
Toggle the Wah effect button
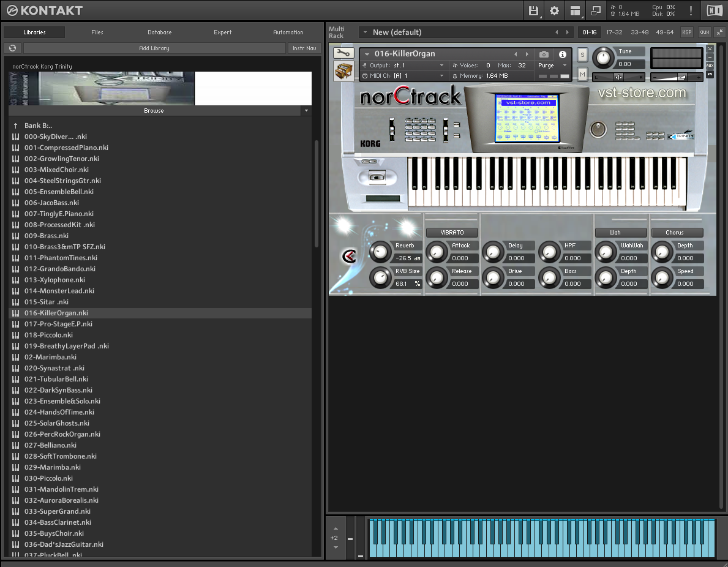pos(621,232)
